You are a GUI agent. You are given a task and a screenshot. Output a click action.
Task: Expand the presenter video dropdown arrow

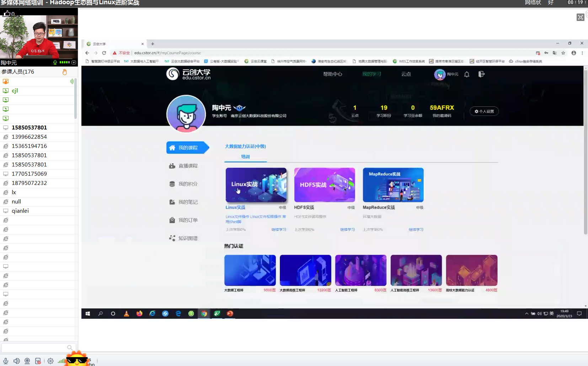coord(74,63)
